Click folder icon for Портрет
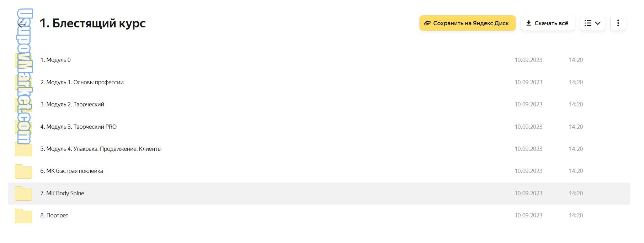 23,216
